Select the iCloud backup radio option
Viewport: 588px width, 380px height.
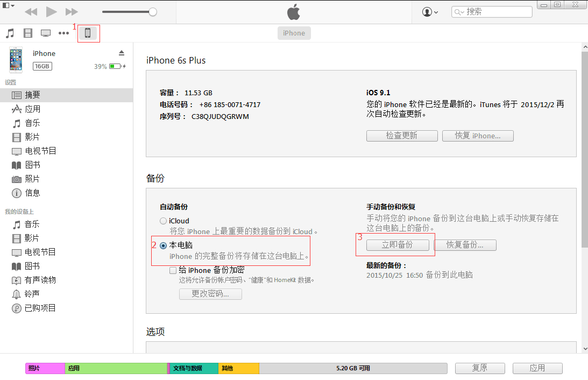[x=163, y=221]
